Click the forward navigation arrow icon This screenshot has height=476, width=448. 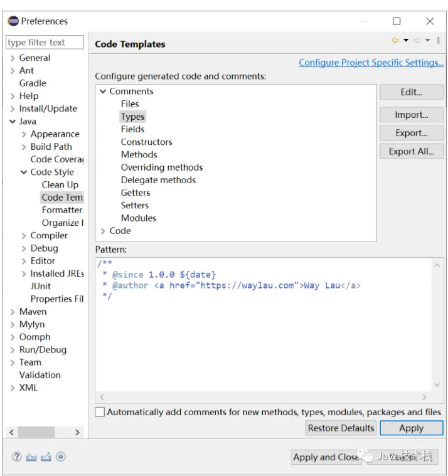tap(417, 40)
